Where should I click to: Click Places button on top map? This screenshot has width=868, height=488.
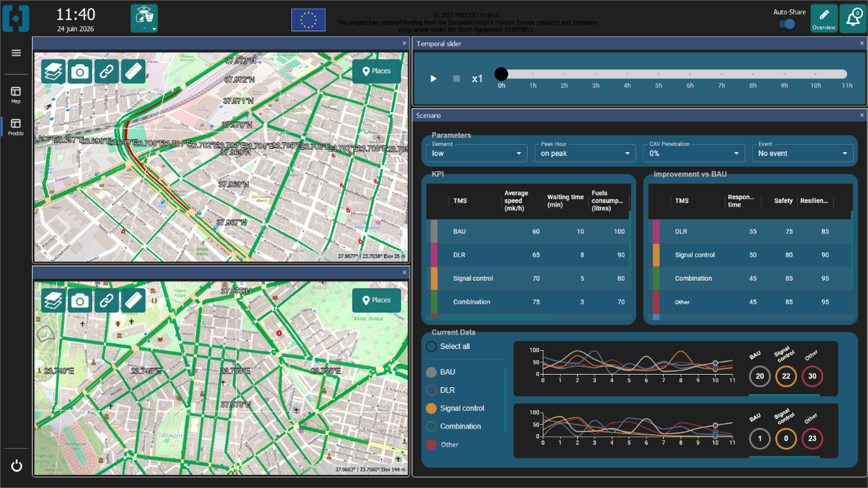coord(376,71)
